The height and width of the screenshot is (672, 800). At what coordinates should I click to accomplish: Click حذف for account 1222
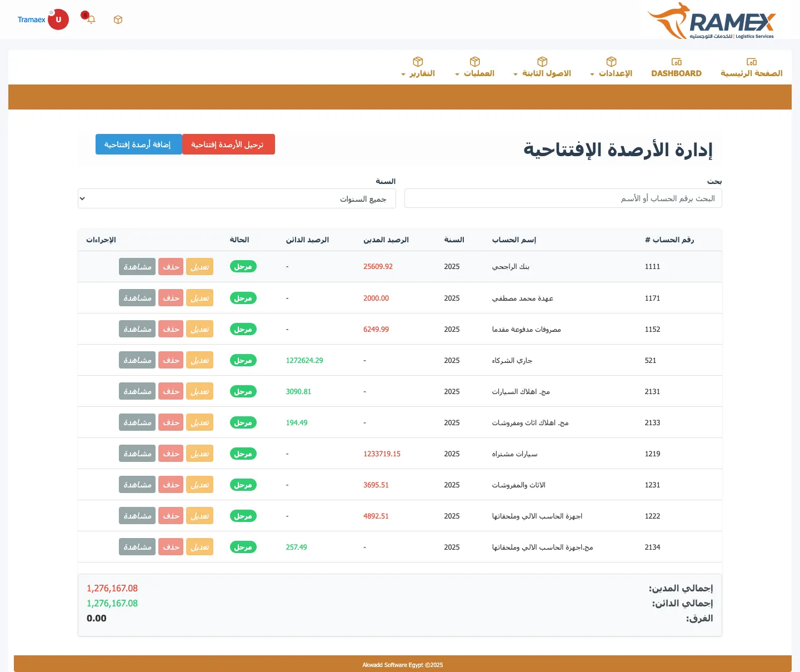171,516
